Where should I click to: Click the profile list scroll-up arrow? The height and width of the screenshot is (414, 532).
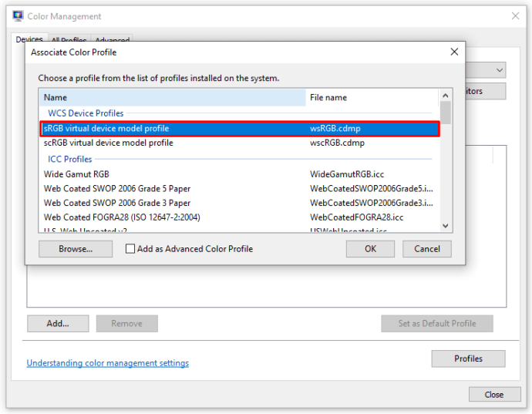pos(445,96)
